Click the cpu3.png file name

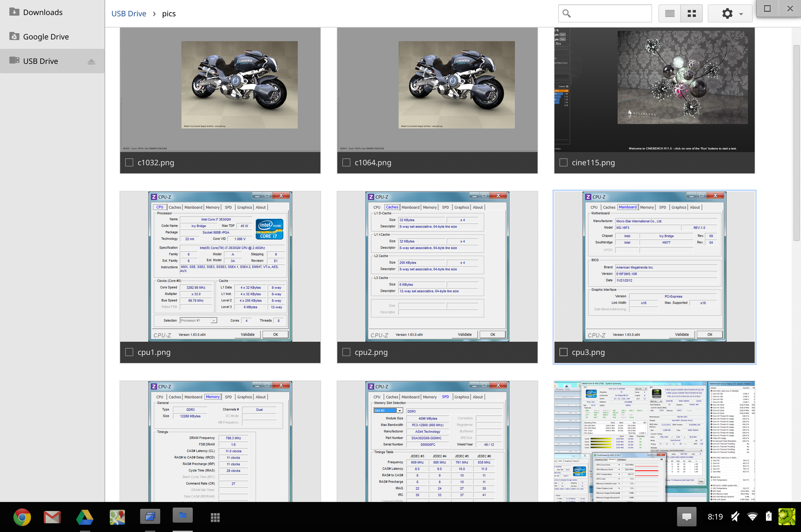[x=589, y=352]
